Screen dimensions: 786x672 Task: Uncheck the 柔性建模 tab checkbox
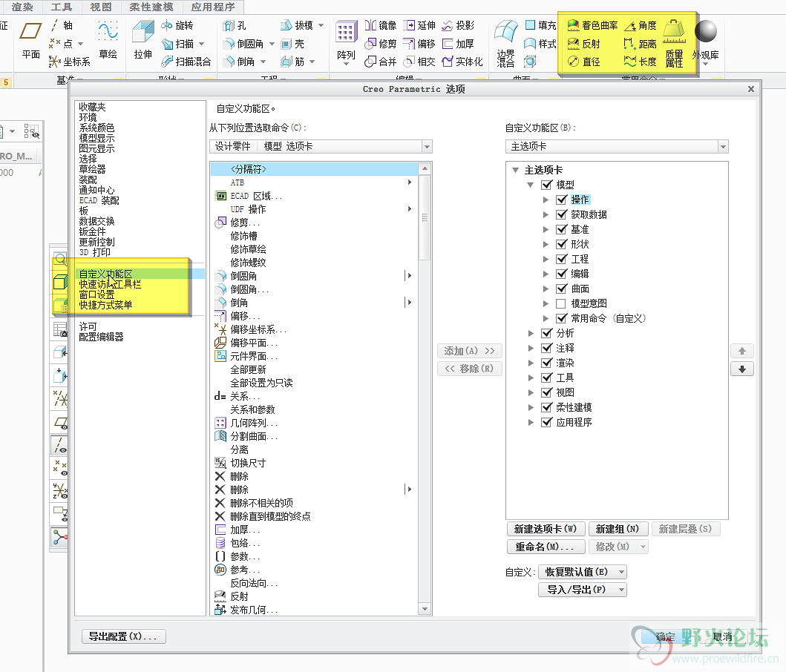click(x=547, y=407)
